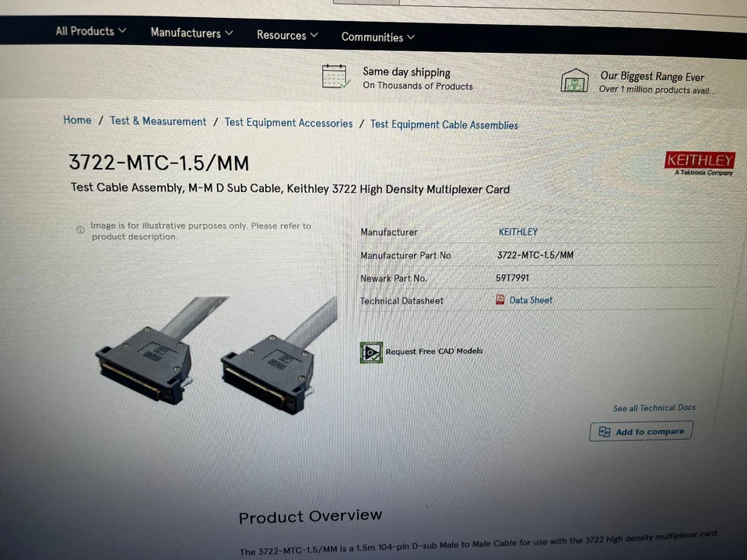Open the KEITHLEY manufacturer link
Screen dimensions: 747x560
click(518, 232)
